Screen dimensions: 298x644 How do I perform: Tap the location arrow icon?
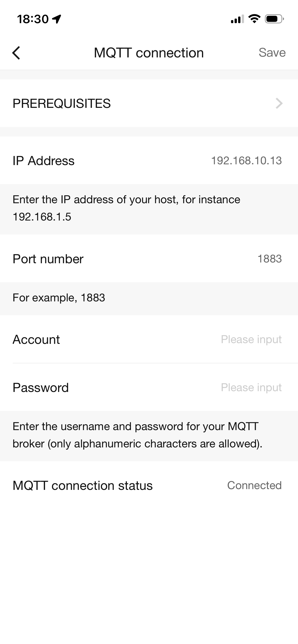(x=57, y=19)
